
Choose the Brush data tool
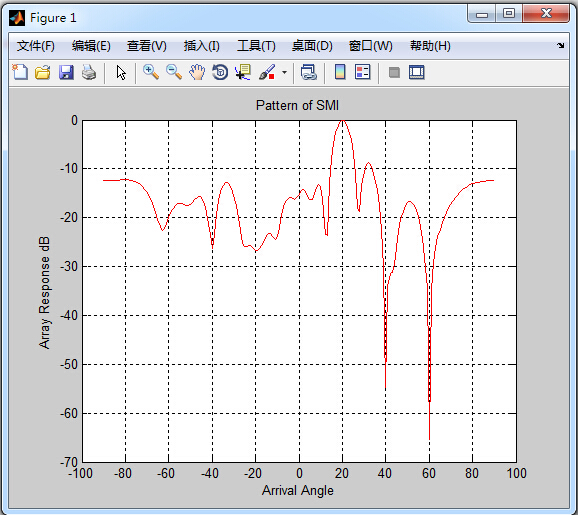(x=267, y=72)
